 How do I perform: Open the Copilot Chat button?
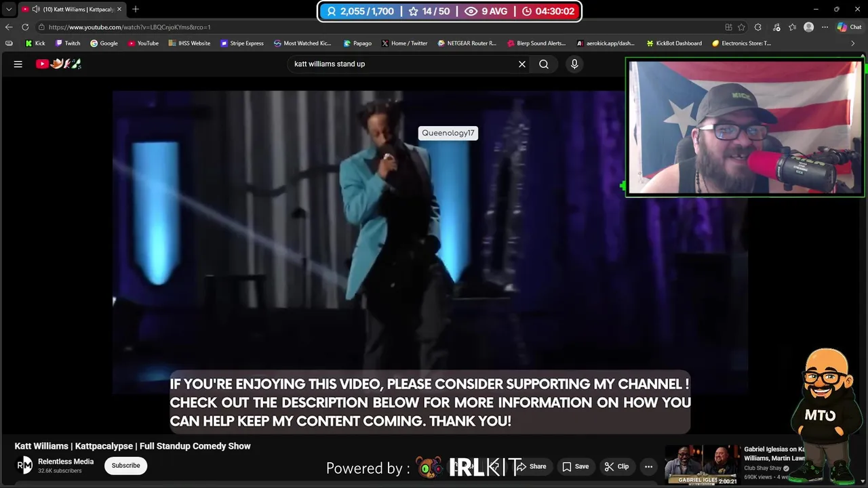(x=849, y=27)
